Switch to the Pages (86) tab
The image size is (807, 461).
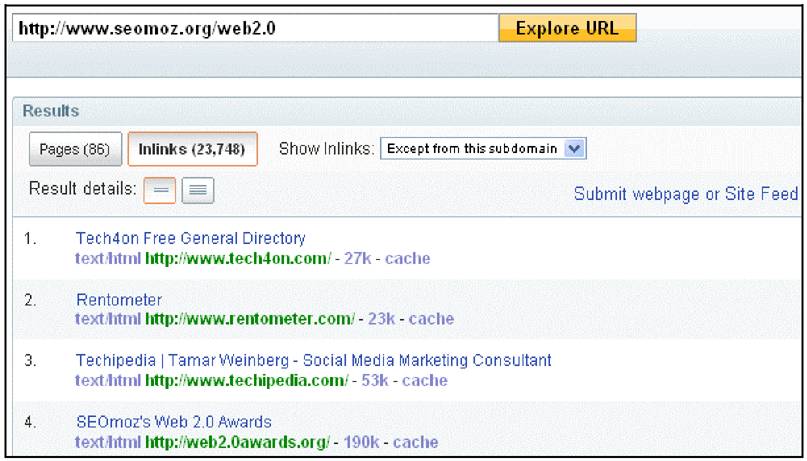(x=75, y=149)
